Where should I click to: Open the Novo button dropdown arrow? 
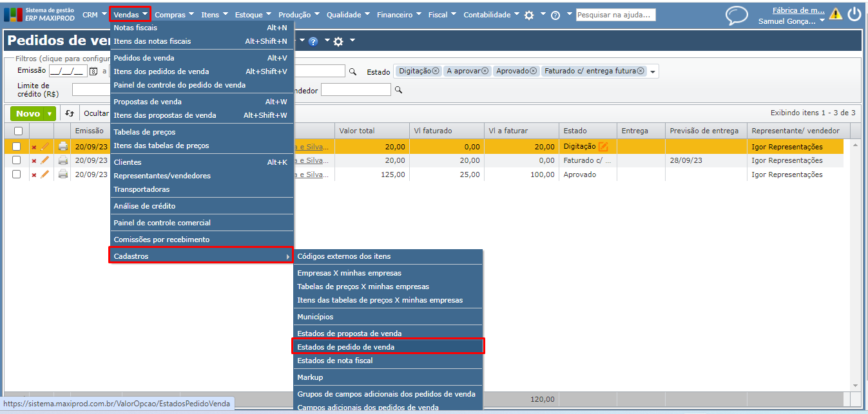tap(49, 114)
